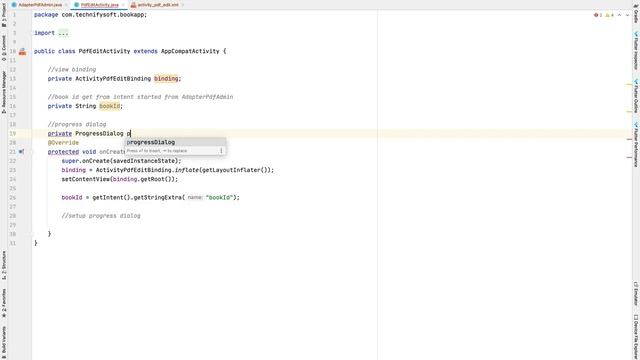
Task: Click the red error count indicator
Action: [598, 15]
